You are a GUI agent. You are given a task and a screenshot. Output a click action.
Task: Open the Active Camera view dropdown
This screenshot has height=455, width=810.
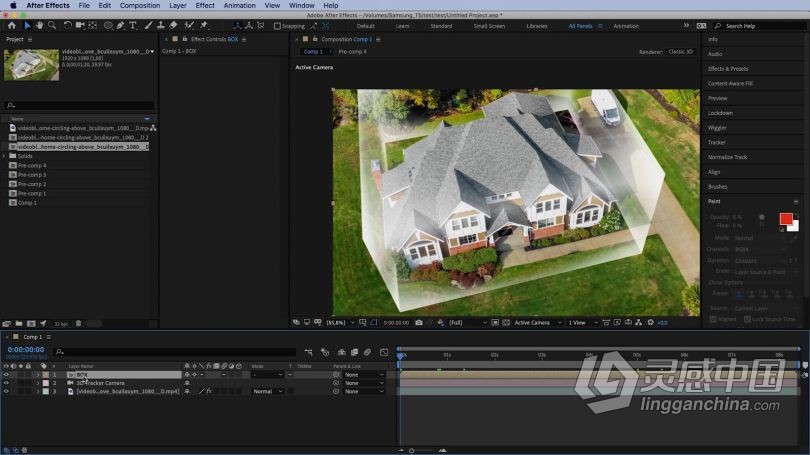coord(538,322)
